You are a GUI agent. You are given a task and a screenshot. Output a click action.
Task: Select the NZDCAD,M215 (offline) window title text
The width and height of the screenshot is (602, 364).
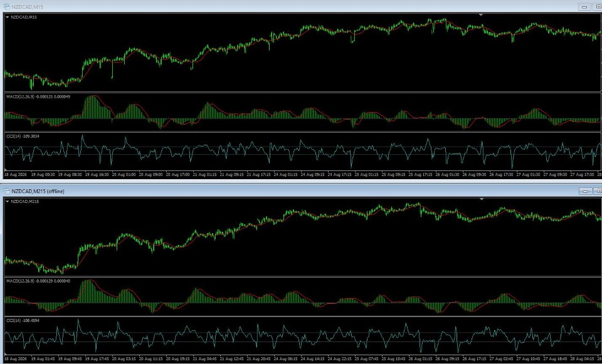(x=38, y=191)
